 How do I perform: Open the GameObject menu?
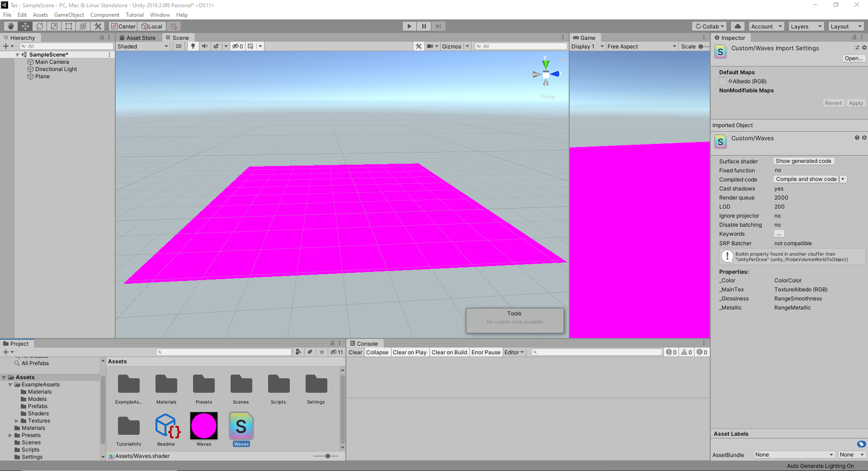[69, 15]
